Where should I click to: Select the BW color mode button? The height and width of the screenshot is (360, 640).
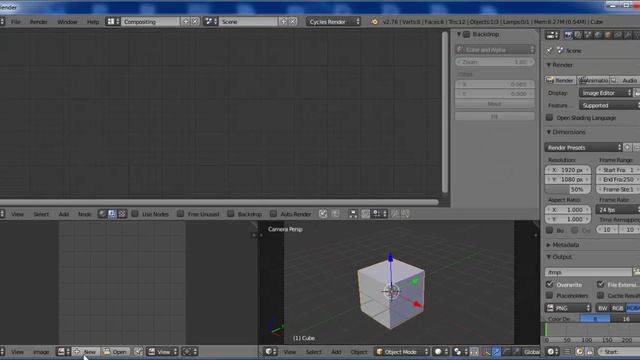pyautogui.click(x=603, y=308)
